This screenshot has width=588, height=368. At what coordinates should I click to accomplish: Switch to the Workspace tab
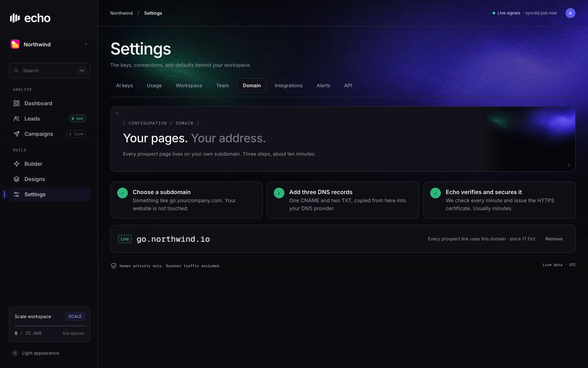point(189,85)
